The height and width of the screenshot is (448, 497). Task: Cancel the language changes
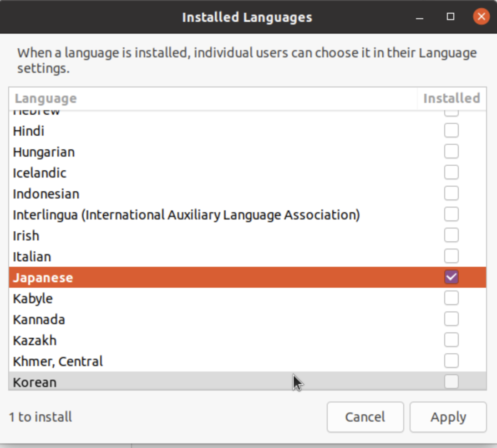point(365,417)
